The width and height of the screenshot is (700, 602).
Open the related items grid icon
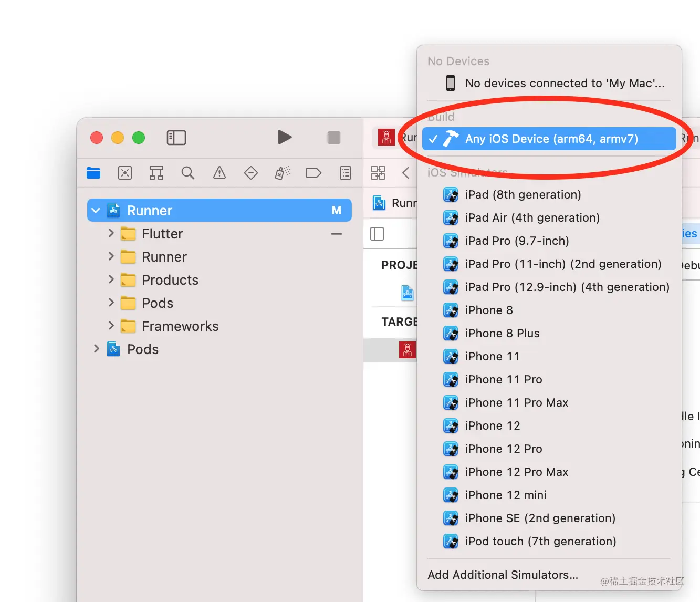point(378,173)
